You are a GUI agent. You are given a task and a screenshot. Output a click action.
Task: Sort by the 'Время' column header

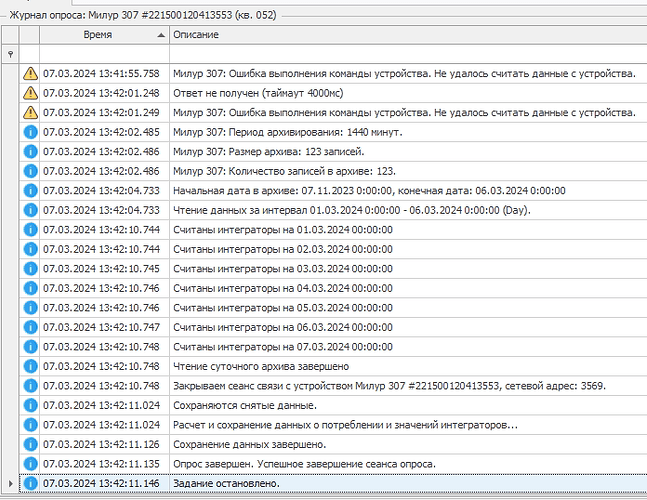coord(98,35)
